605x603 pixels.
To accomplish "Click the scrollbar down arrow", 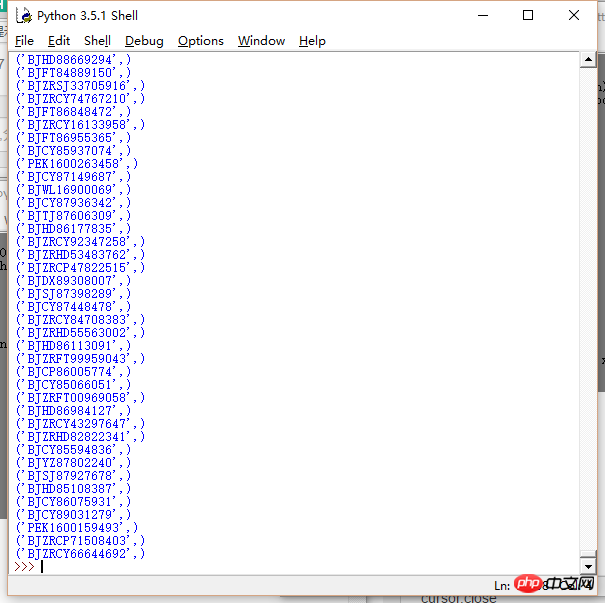I will click(588, 567).
